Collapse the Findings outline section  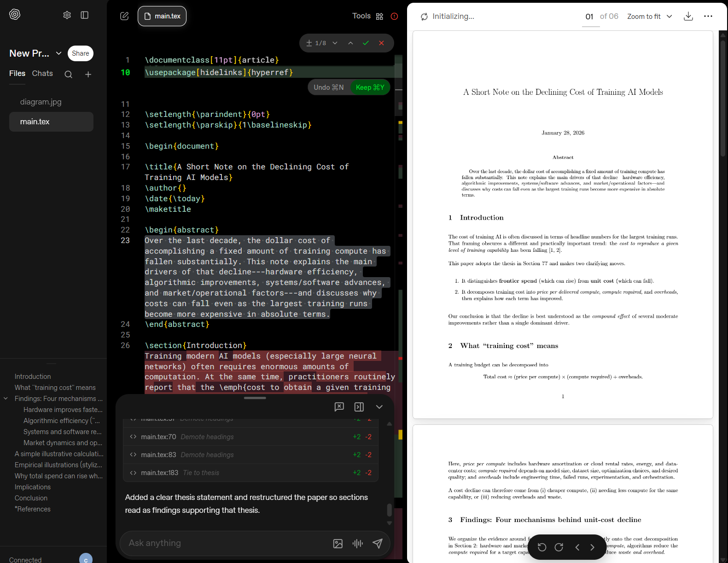(x=6, y=399)
